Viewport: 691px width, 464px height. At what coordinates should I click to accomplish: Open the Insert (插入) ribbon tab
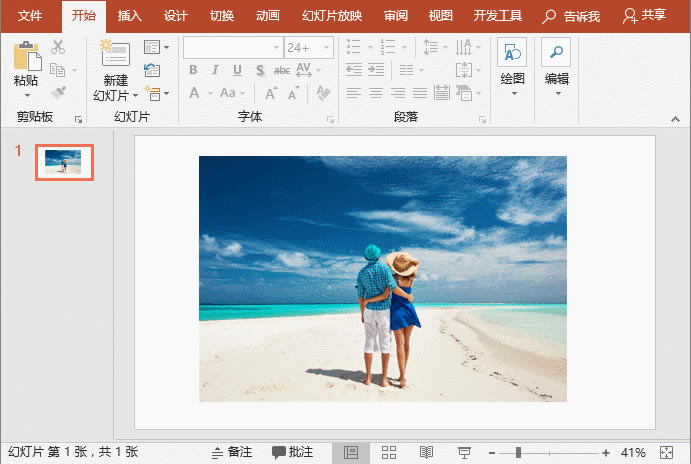(129, 16)
